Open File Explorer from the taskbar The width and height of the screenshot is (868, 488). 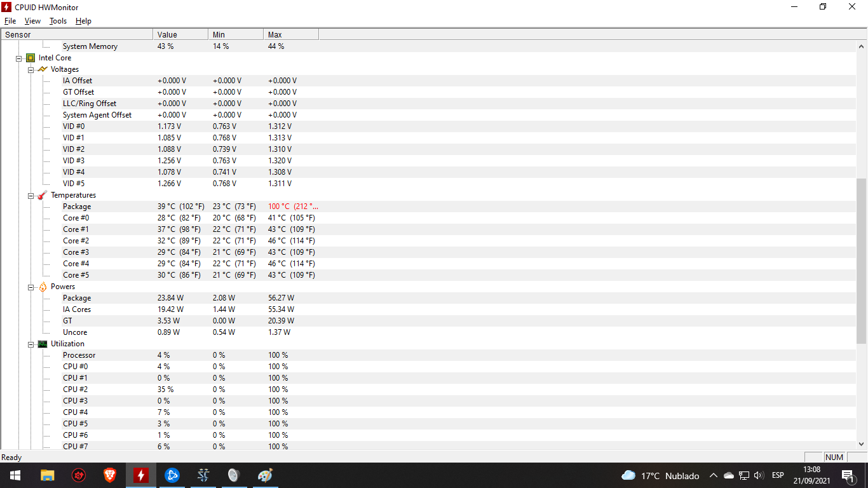pos(47,475)
